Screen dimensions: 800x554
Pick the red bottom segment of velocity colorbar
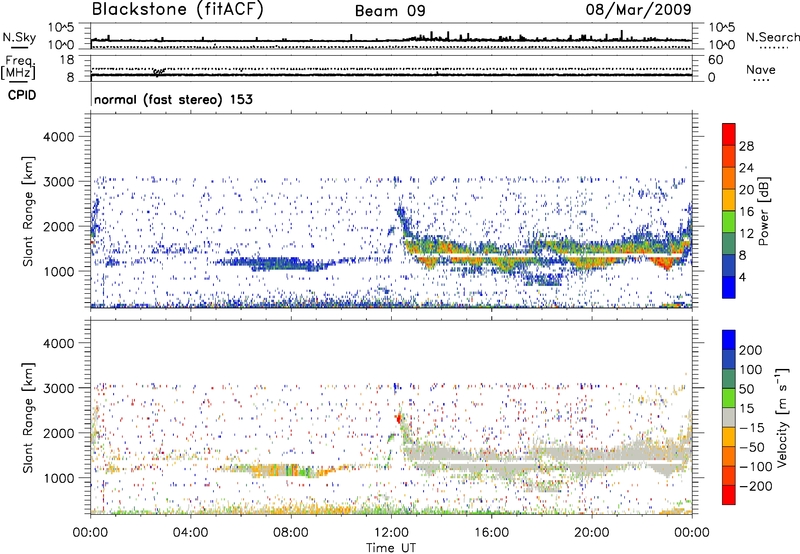pyautogui.click(x=729, y=495)
